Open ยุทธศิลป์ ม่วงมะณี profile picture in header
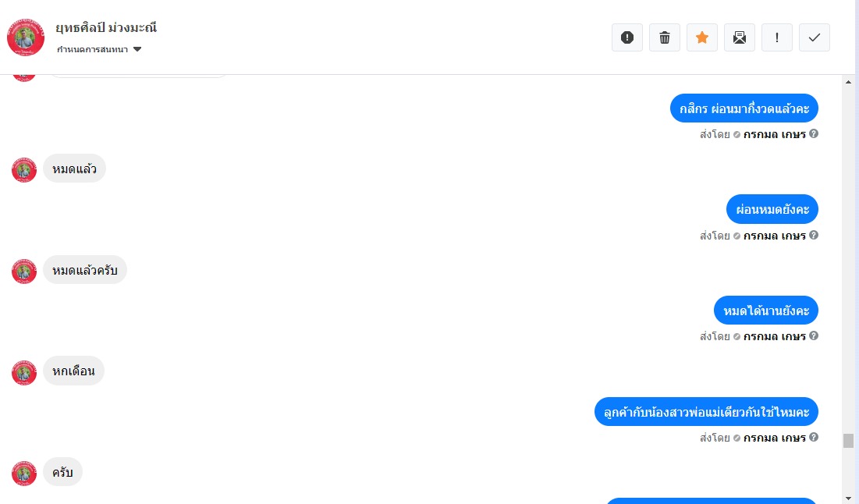The width and height of the screenshot is (859, 504). [x=26, y=37]
